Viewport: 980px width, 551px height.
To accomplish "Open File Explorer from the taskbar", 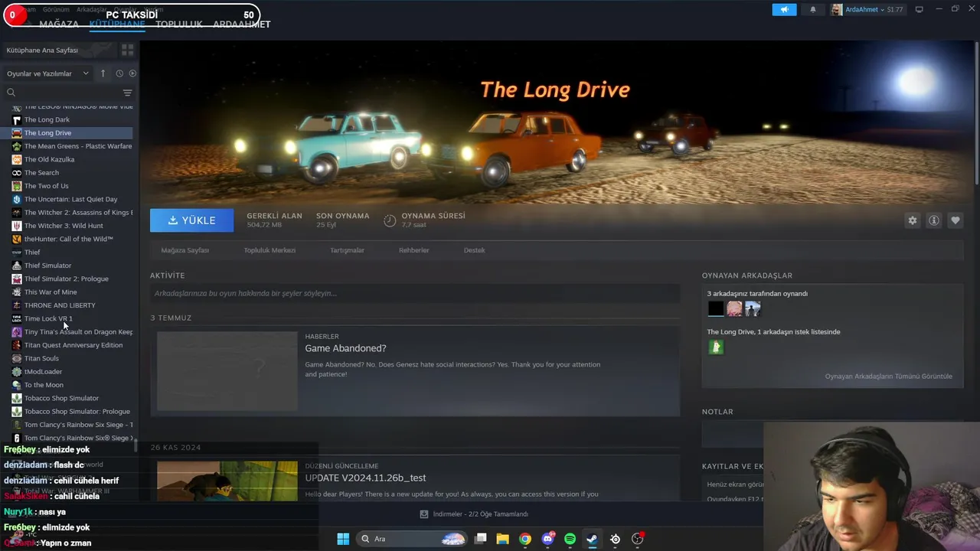I will click(x=502, y=539).
